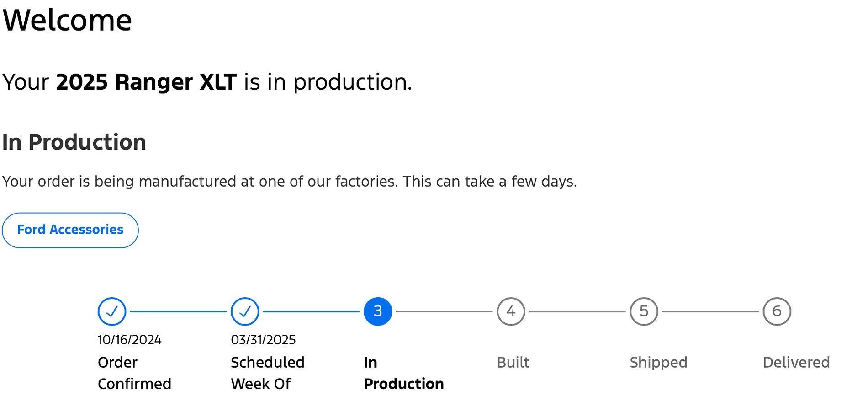Viewport: 868px width, 407px height.
Task: Click the 10/16/2024 order date
Action: 129,340
